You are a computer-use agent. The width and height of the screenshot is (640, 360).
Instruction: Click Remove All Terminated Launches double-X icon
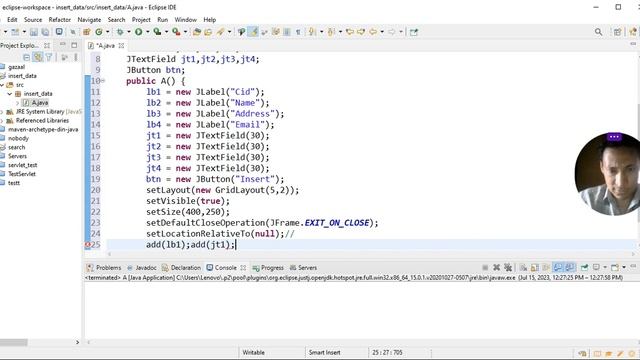coord(508,267)
